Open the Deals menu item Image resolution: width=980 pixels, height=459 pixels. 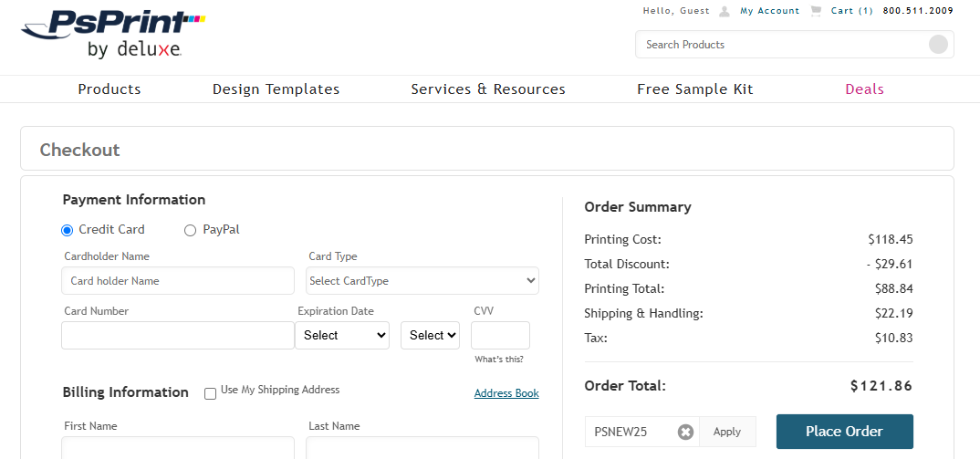point(864,89)
